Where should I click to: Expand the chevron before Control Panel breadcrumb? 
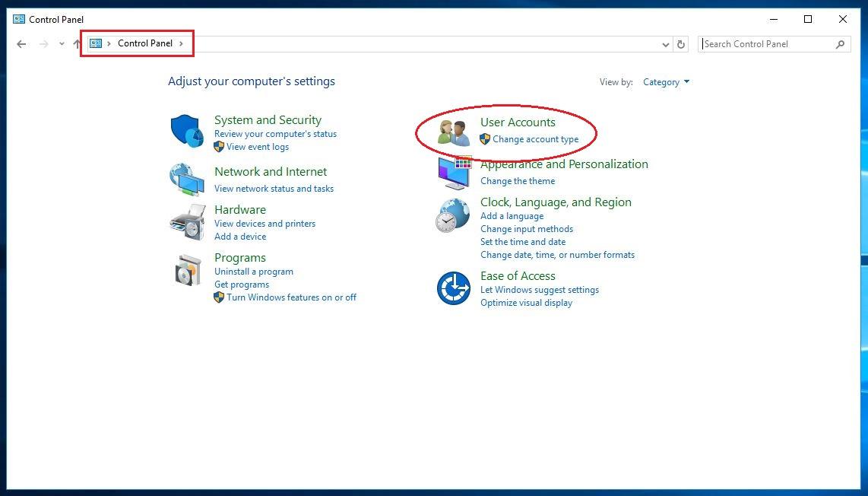tap(109, 43)
